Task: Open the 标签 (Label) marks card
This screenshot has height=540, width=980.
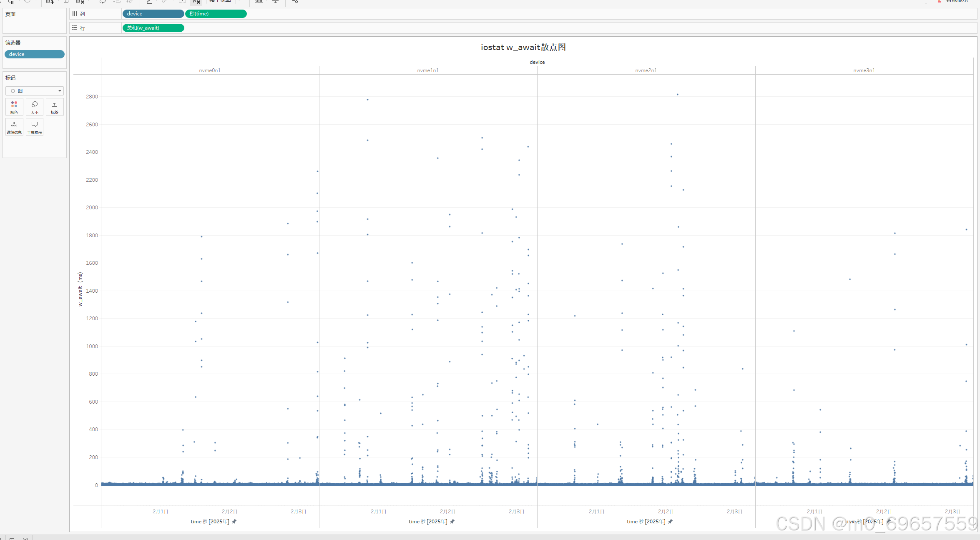Action: pos(55,107)
